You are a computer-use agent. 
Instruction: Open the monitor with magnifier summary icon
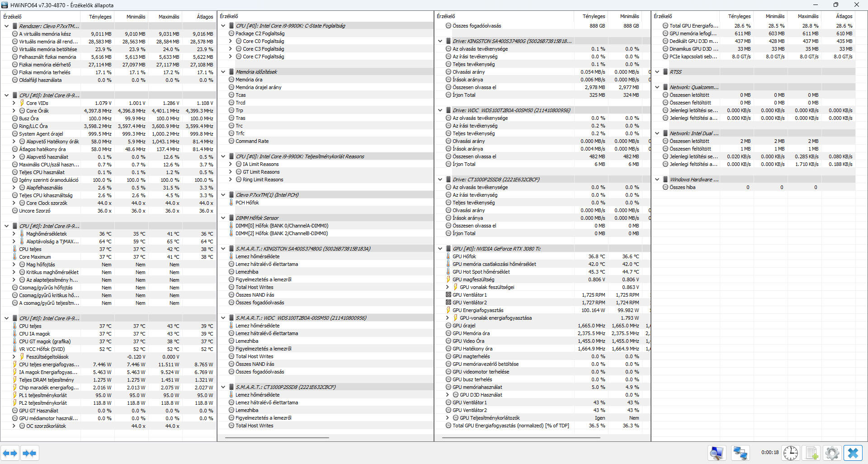tap(717, 453)
